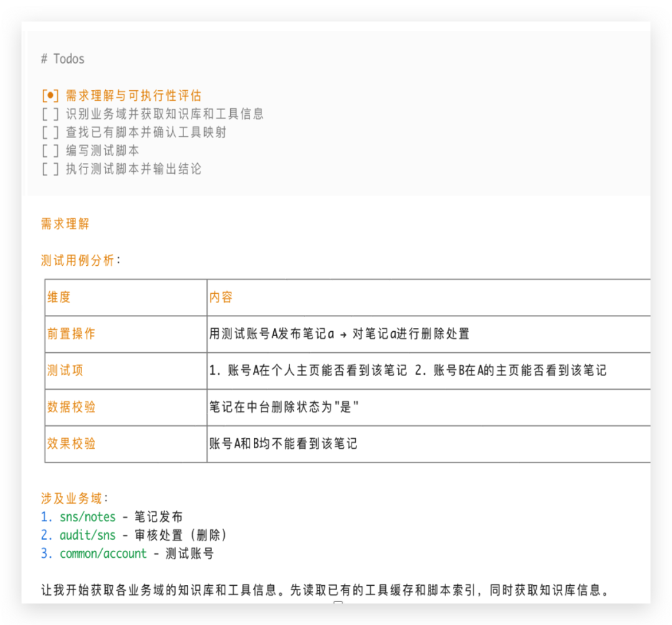Check the box for 识别业务域并获取知识库和工具信息

coord(50,114)
